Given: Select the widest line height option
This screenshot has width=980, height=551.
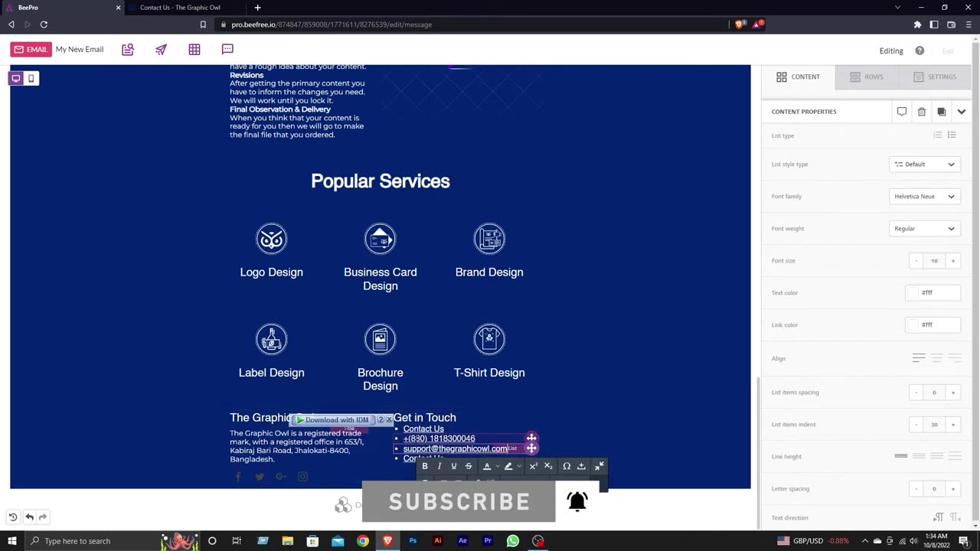Looking at the screenshot, I should click(955, 456).
